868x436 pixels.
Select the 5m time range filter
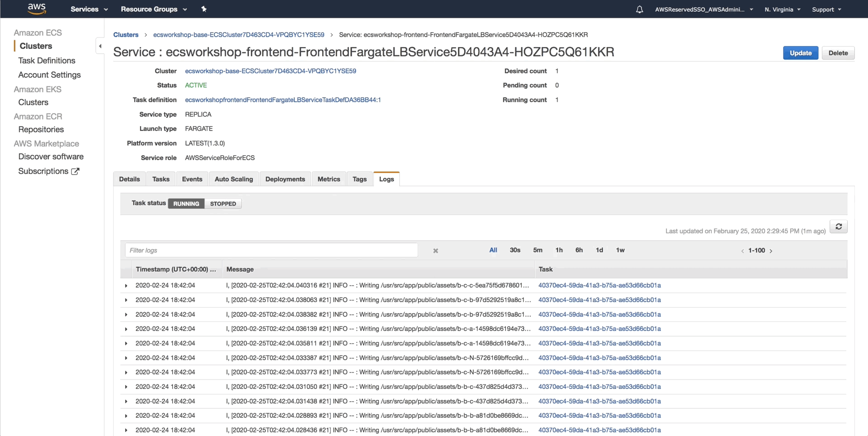coord(538,250)
